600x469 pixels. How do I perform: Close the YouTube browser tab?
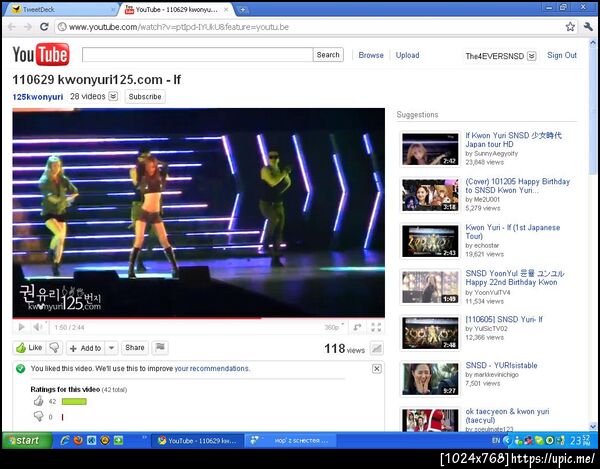[227, 10]
